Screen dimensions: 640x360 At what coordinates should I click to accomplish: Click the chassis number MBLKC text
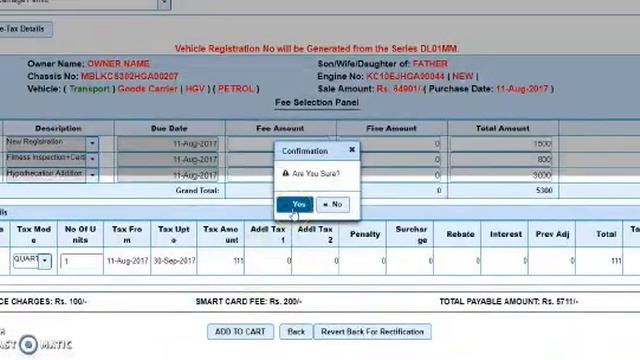click(129, 76)
